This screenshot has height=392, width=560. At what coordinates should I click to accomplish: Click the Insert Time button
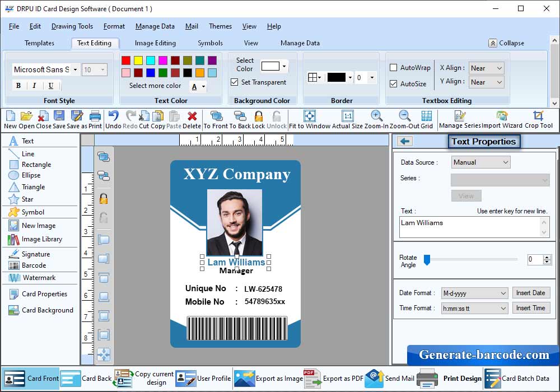click(531, 308)
